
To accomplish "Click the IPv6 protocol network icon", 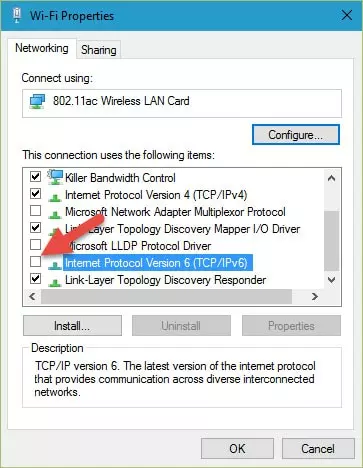I will coord(55,266).
